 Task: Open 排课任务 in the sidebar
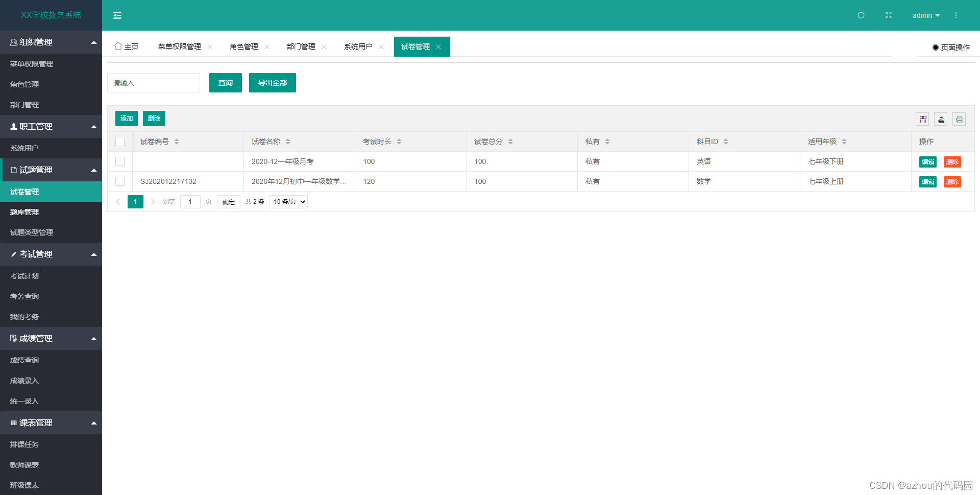click(51, 444)
